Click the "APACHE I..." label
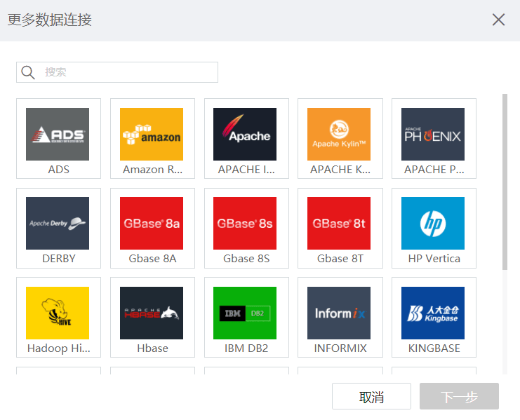 pyautogui.click(x=246, y=170)
